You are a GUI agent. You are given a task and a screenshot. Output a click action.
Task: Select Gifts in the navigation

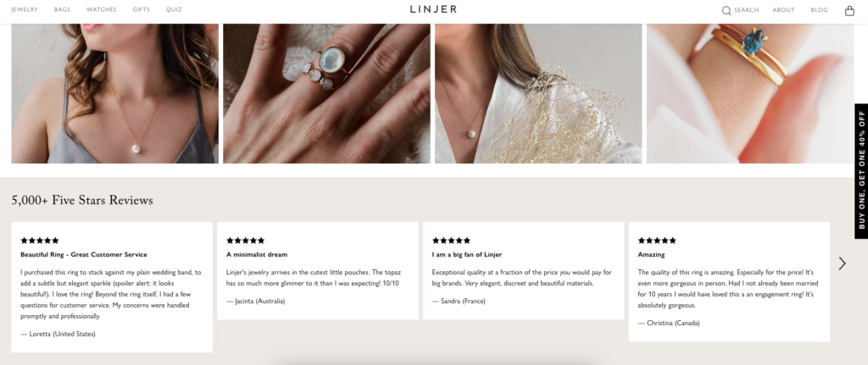(142, 10)
